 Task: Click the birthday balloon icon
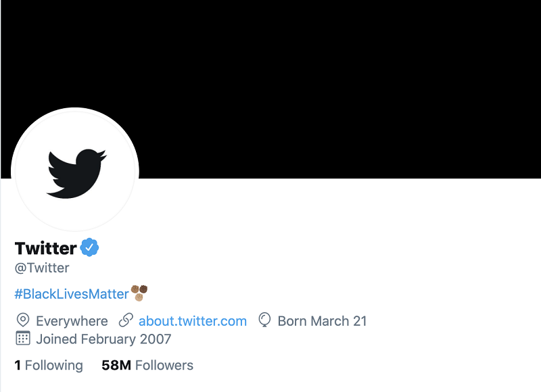[x=265, y=320]
